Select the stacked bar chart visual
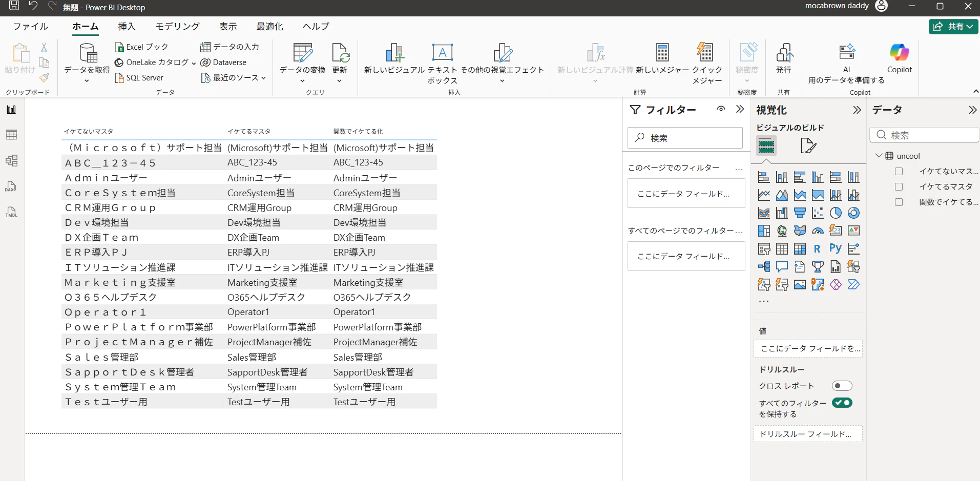 click(764, 177)
